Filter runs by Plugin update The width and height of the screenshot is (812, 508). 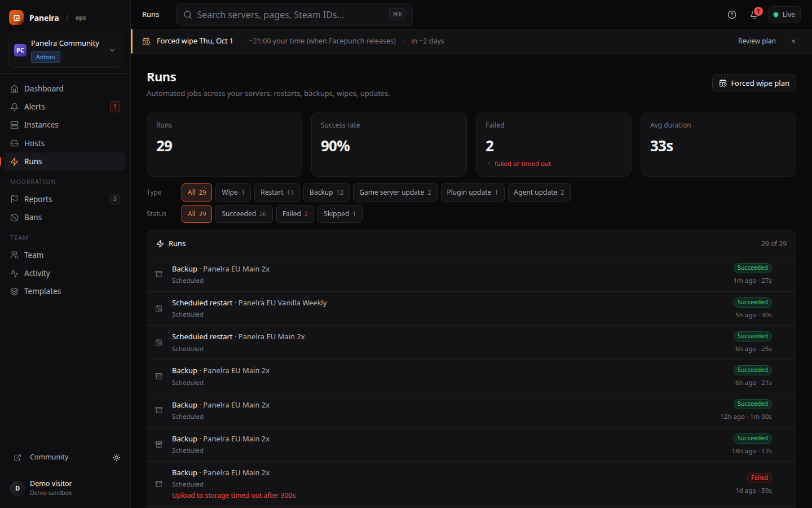pos(473,192)
